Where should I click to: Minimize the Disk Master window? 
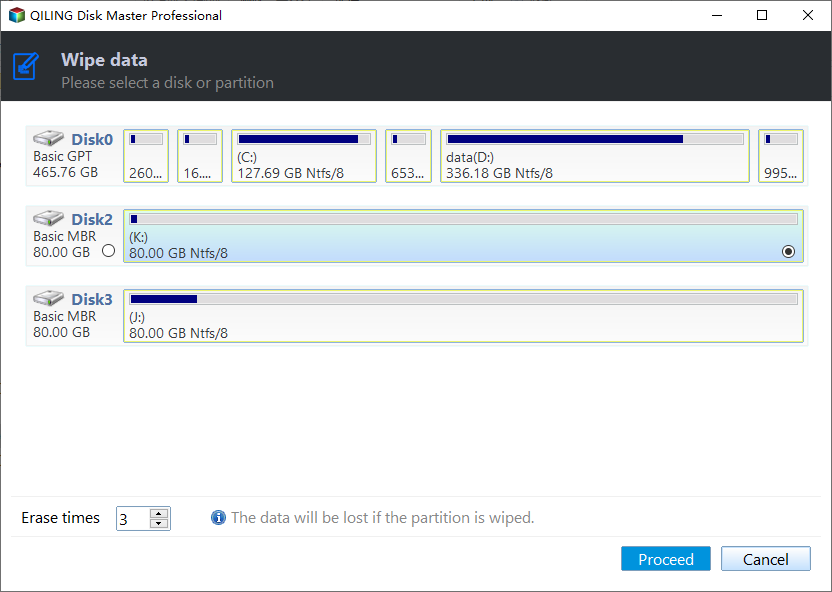click(716, 15)
